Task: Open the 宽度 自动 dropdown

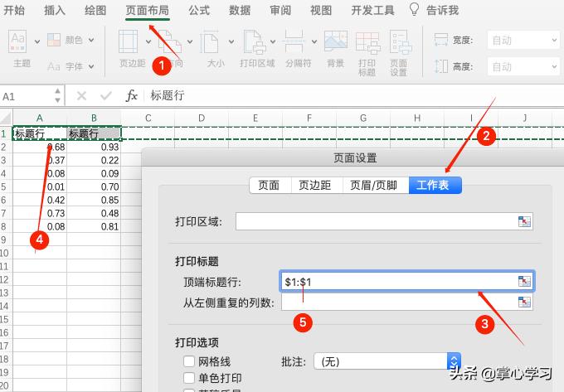Action: [523, 40]
